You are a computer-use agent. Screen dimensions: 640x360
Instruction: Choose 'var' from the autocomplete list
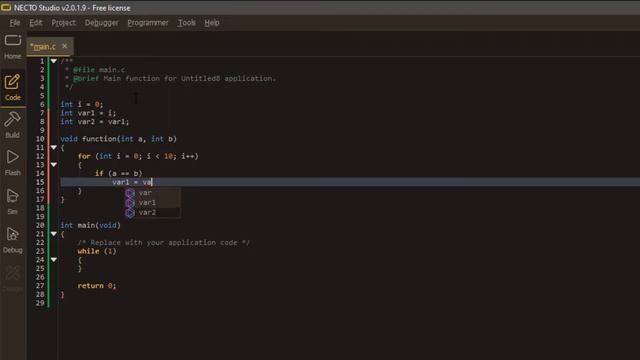153,193
